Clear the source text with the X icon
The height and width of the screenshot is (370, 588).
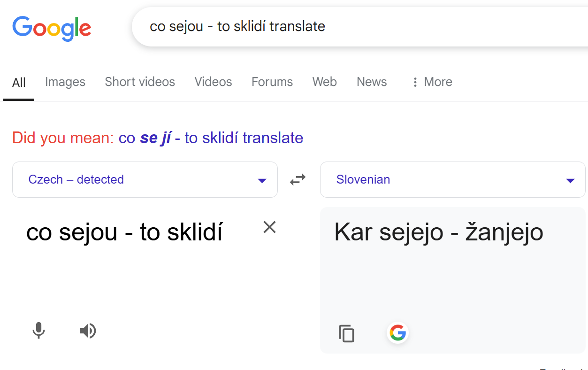tap(269, 227)
